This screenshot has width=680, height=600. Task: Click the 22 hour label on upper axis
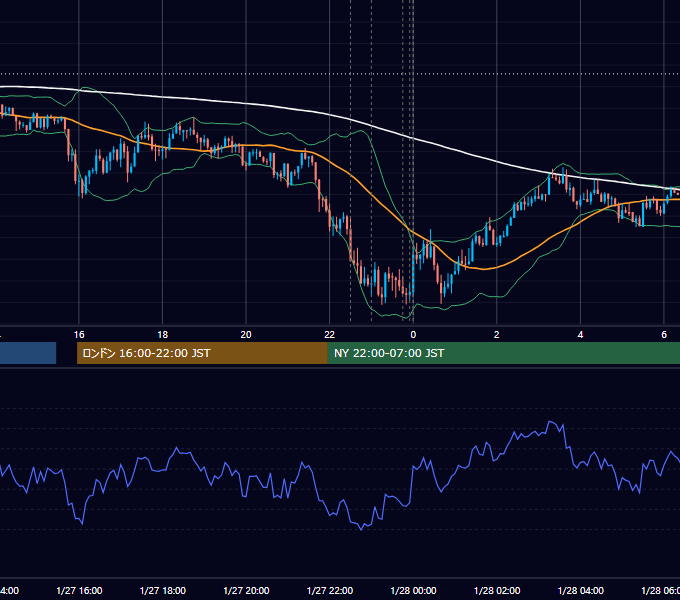coord(330,335)
